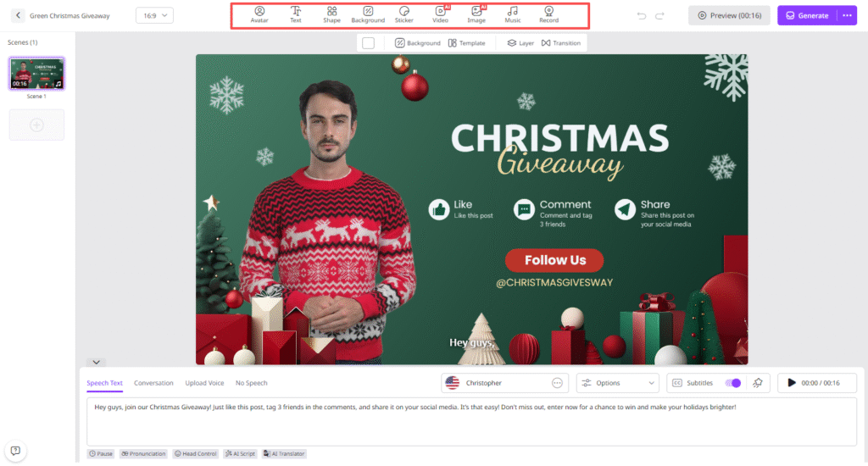868x466 pixels.
Task: Select the Text tool
Action: tap(296, 15)
